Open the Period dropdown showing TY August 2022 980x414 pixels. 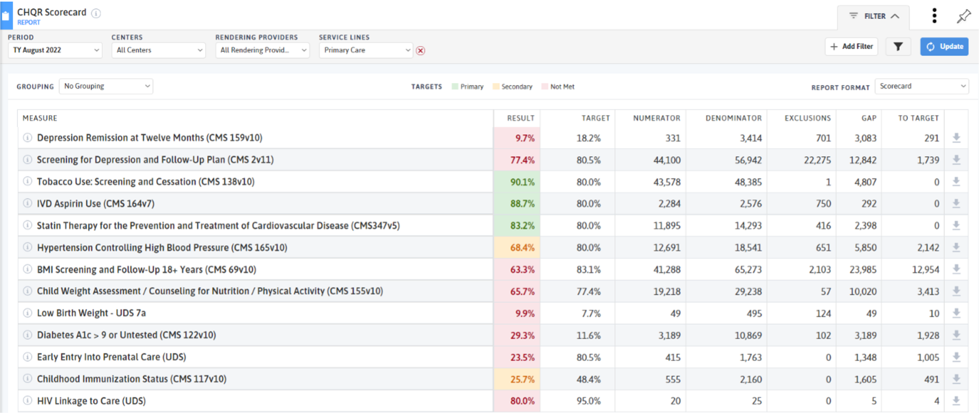[55, 50]
